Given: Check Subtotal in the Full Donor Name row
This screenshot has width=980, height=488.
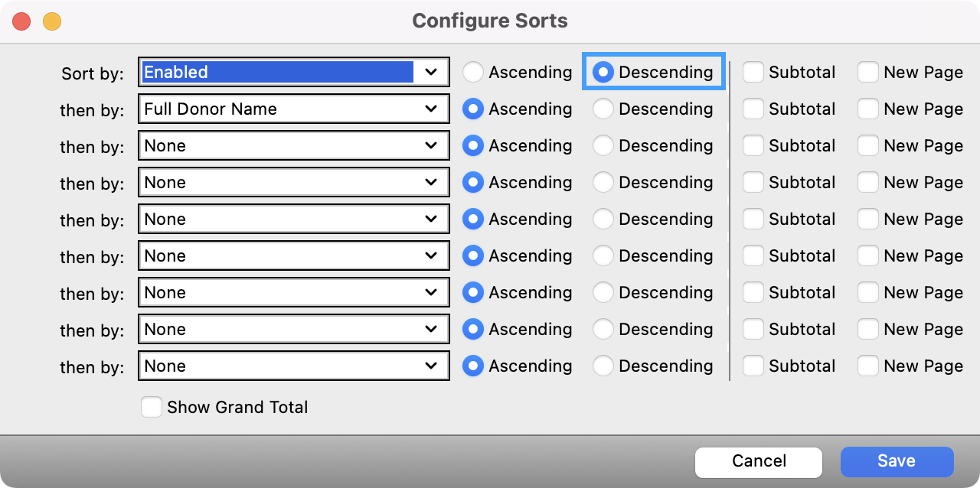Looking at the screenshot, I should (x=753, y=109).
